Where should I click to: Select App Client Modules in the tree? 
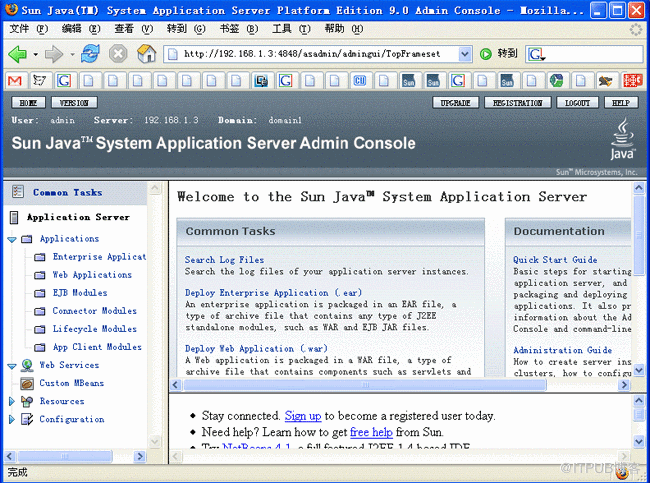97,347
